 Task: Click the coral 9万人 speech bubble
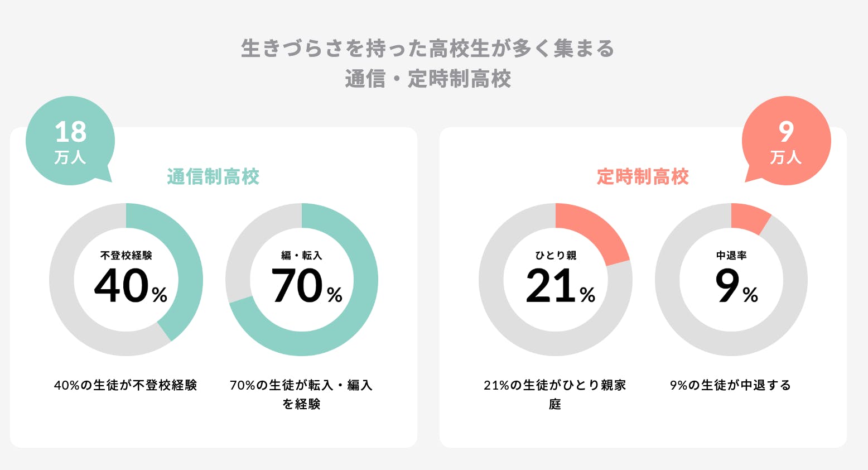tap(786, 141)
